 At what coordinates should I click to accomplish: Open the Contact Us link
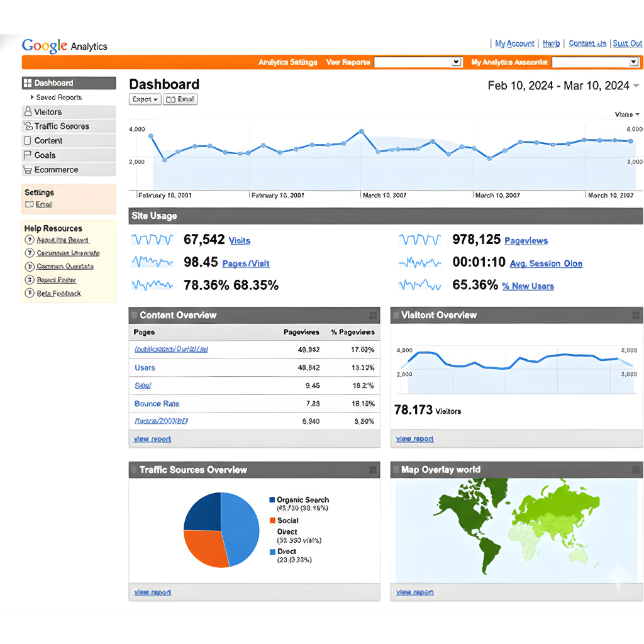587,43
